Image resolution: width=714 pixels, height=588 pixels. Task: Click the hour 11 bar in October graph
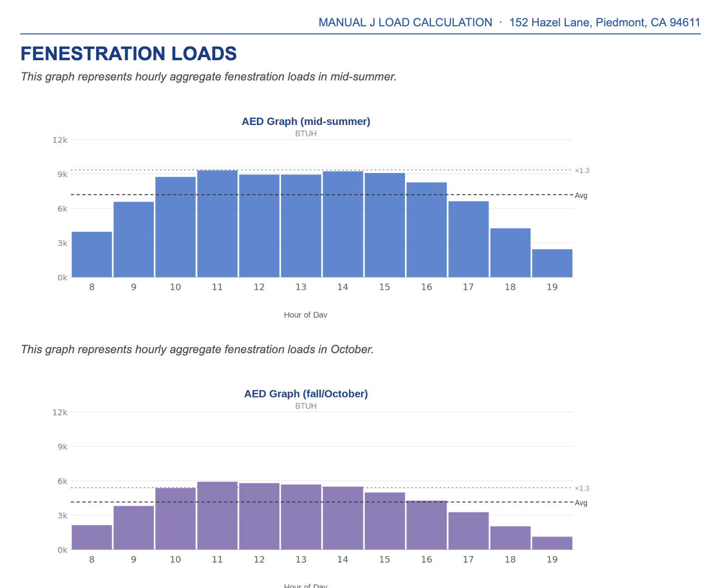(217, 515)
